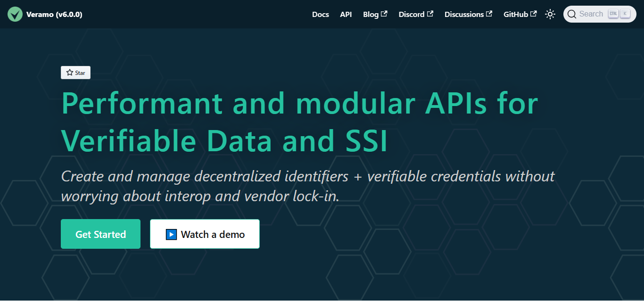
Task: Toggle dark and light mode
Action: point(550,14)
